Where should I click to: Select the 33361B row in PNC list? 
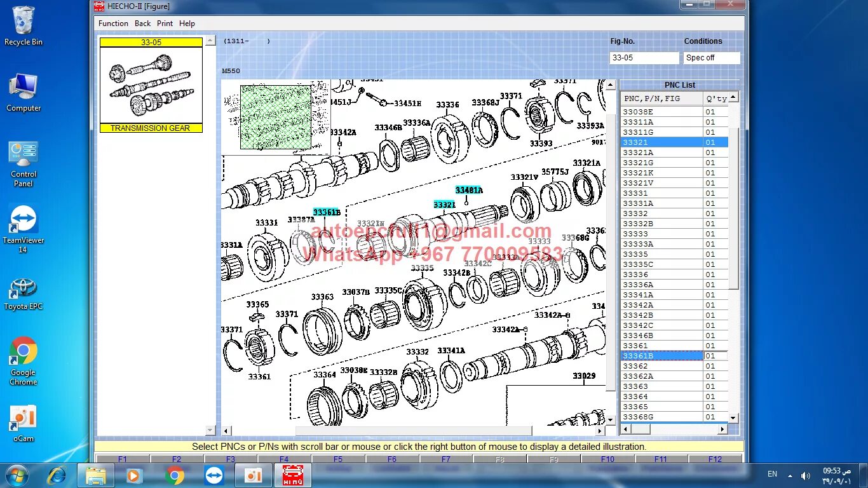[x=674, y=356]
